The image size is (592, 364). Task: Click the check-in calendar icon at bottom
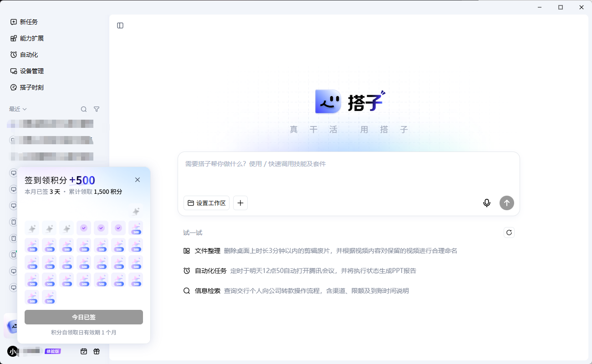84,351
